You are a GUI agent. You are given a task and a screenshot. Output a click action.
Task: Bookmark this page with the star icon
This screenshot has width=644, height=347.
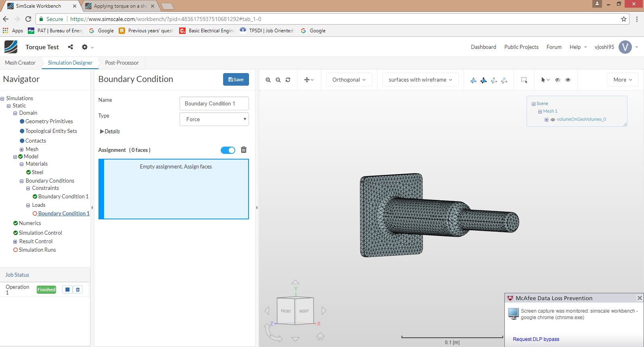click(623, 19)
